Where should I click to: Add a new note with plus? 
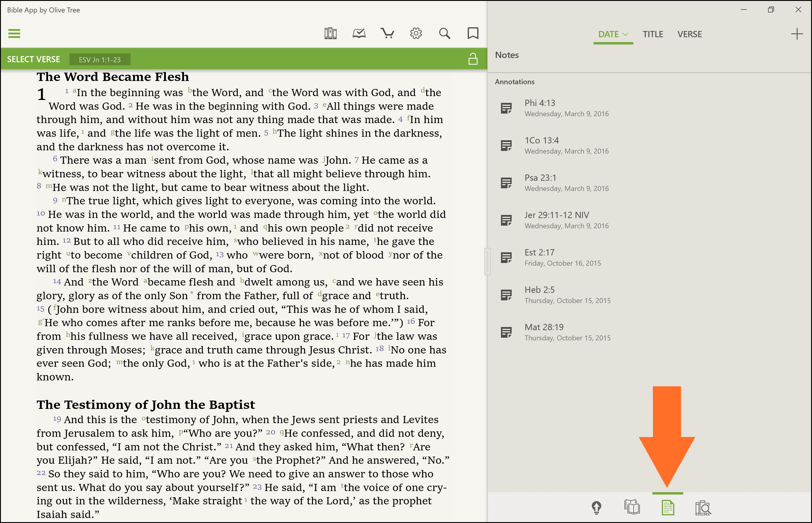pos(797,34)
